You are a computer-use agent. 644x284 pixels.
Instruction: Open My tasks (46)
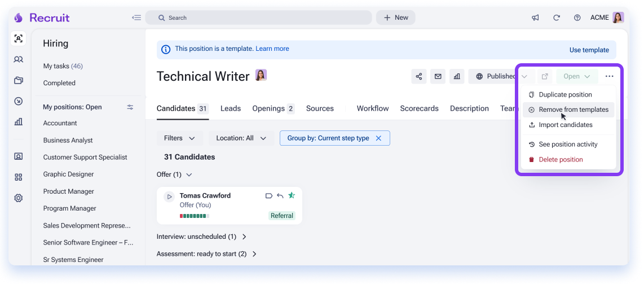coord(63,66)
